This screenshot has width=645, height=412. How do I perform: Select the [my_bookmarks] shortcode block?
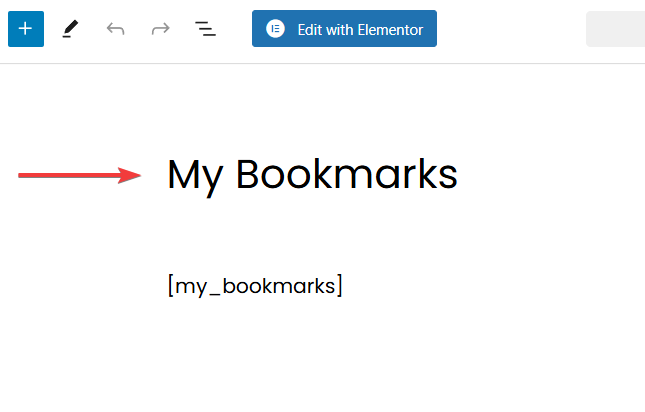255,286
